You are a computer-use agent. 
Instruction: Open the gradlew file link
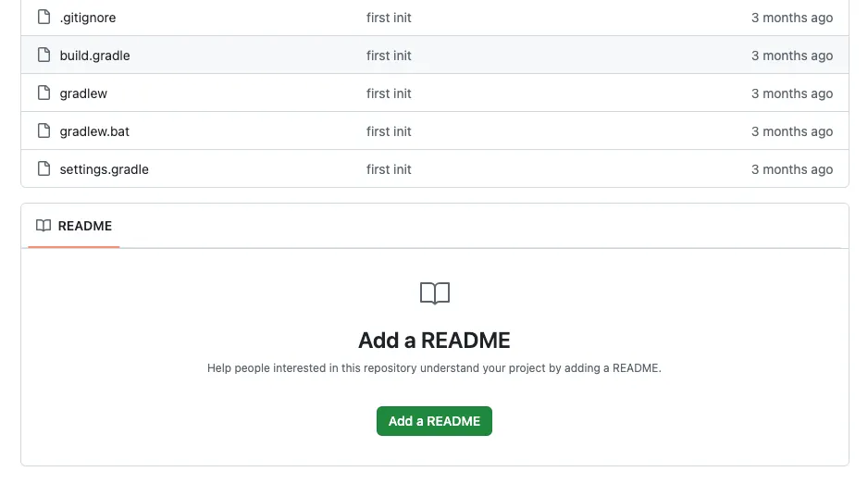(x=83, y=93)
